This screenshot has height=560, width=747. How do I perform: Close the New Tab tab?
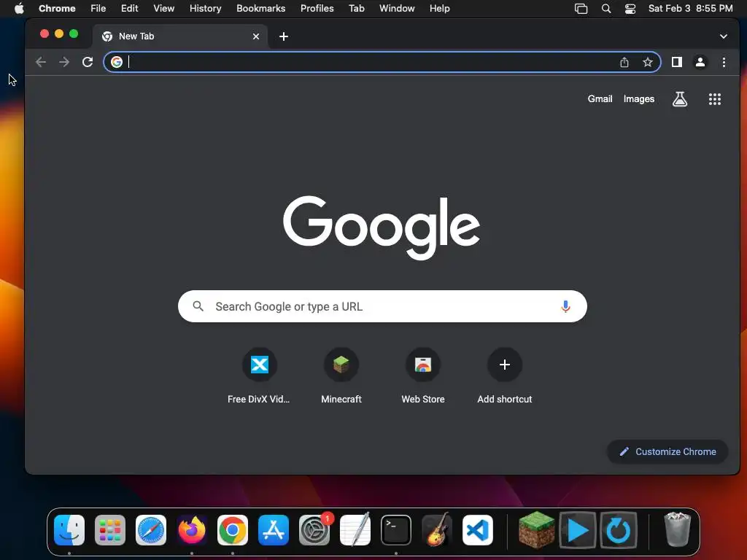[x=256, y=36]
